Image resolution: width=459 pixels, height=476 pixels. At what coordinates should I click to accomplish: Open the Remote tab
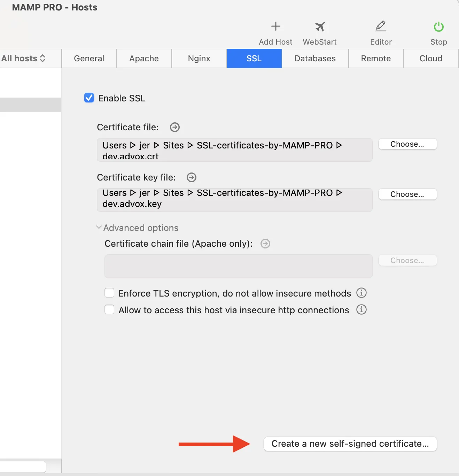(376, 59)
